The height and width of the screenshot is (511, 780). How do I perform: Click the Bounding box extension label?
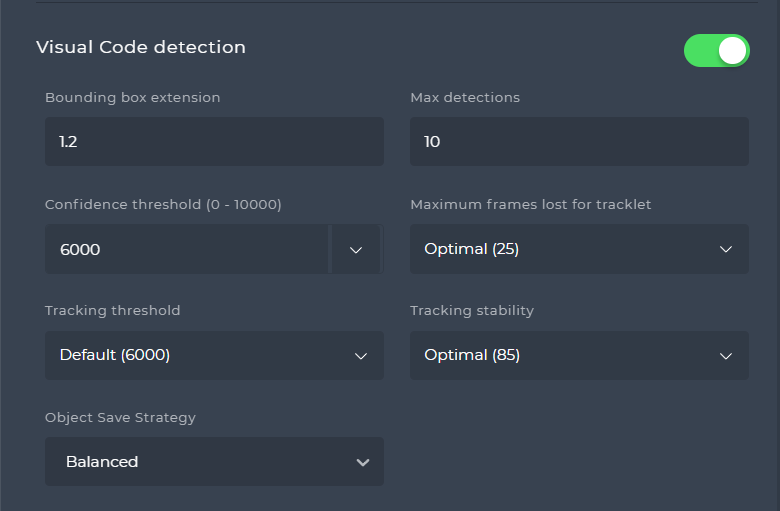click(x=132, y=98)
